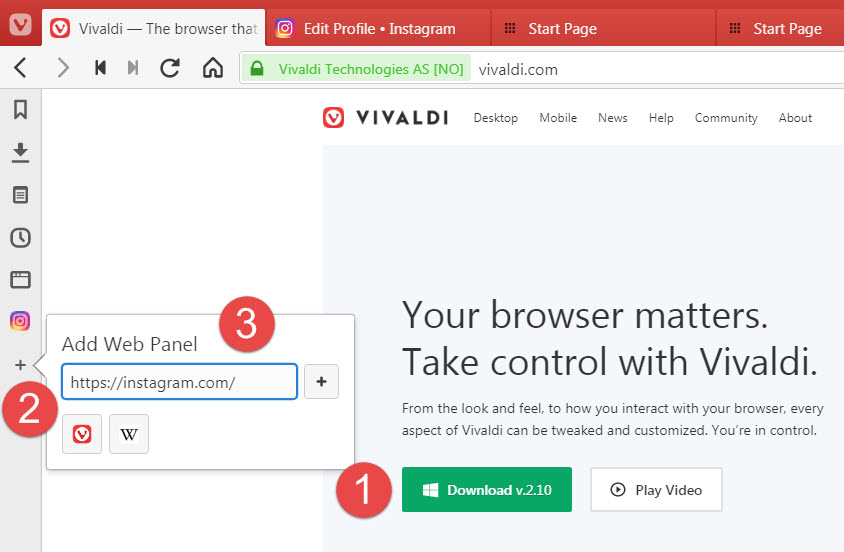The height and width of the screenshot is (552, 844).
Task: Switch to the Vivaldi browser tab
Action: tap(153, 28)
